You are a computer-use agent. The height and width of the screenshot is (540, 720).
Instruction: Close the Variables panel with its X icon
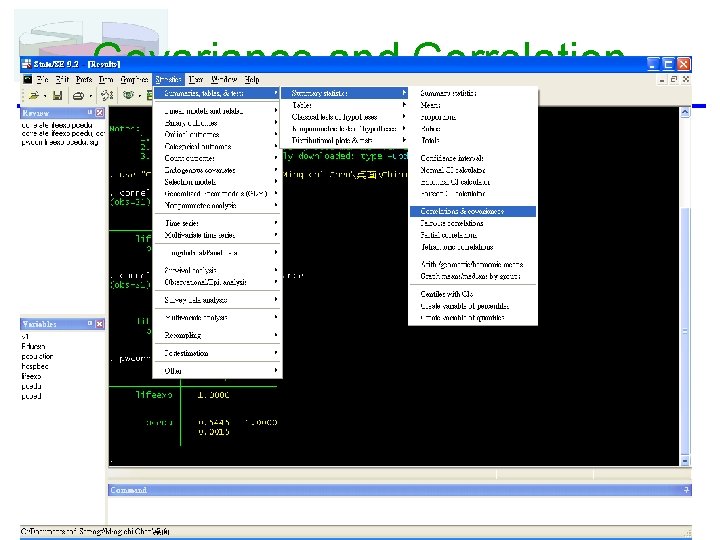coord(100,324)
